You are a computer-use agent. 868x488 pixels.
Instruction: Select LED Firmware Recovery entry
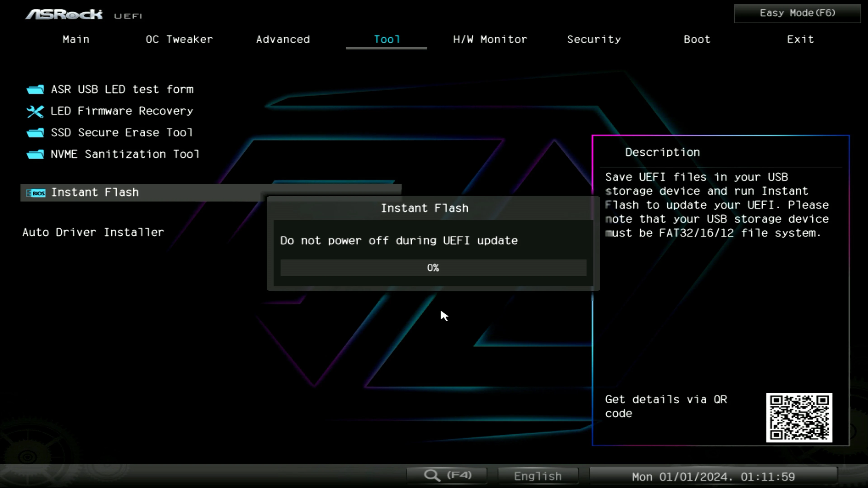(x=122, y=111)
